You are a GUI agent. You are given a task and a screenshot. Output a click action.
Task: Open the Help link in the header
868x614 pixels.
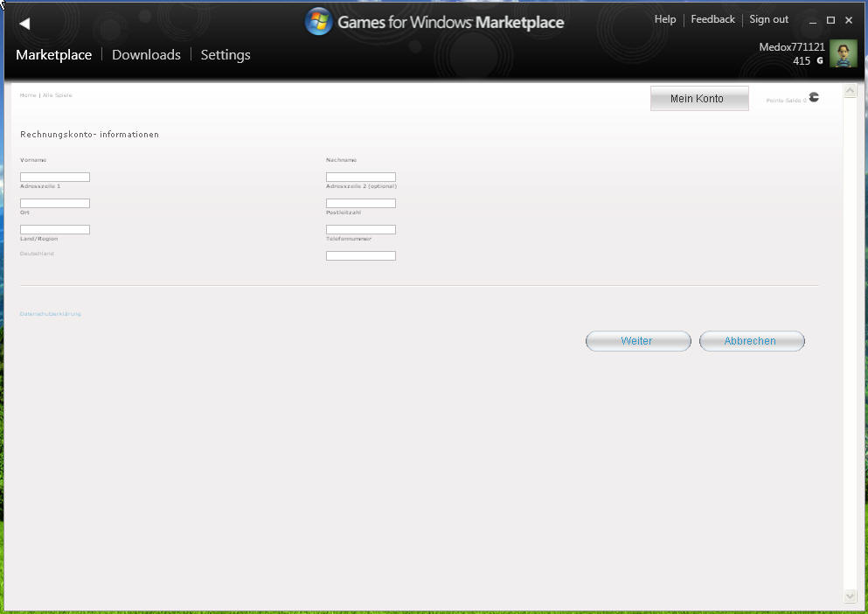665,19
